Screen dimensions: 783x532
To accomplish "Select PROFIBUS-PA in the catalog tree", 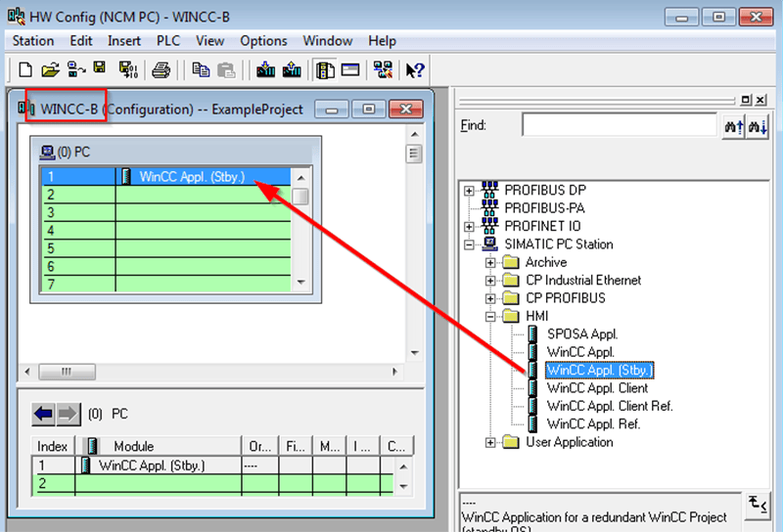I will [544, 208].
